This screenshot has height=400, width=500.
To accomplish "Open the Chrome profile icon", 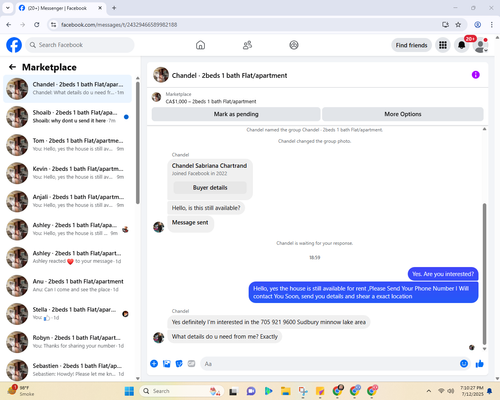I will (x=478, y=25).
